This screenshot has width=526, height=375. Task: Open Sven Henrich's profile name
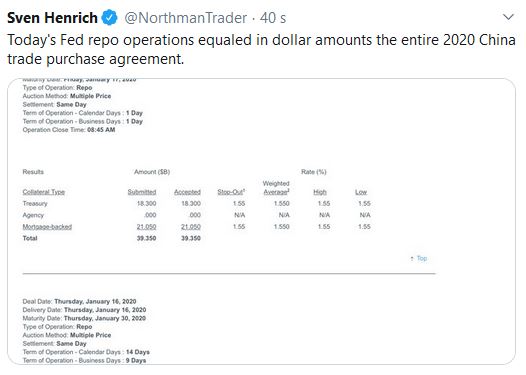click(52, 18)
